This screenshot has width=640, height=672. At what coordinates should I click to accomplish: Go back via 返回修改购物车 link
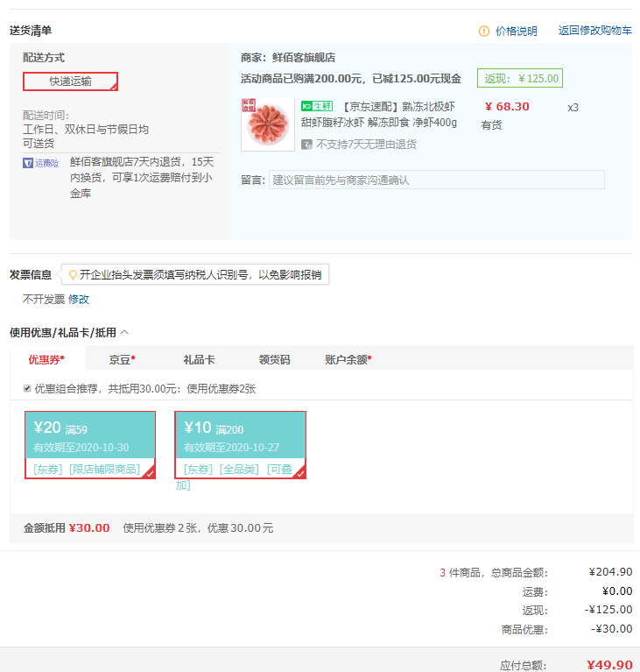595,31
